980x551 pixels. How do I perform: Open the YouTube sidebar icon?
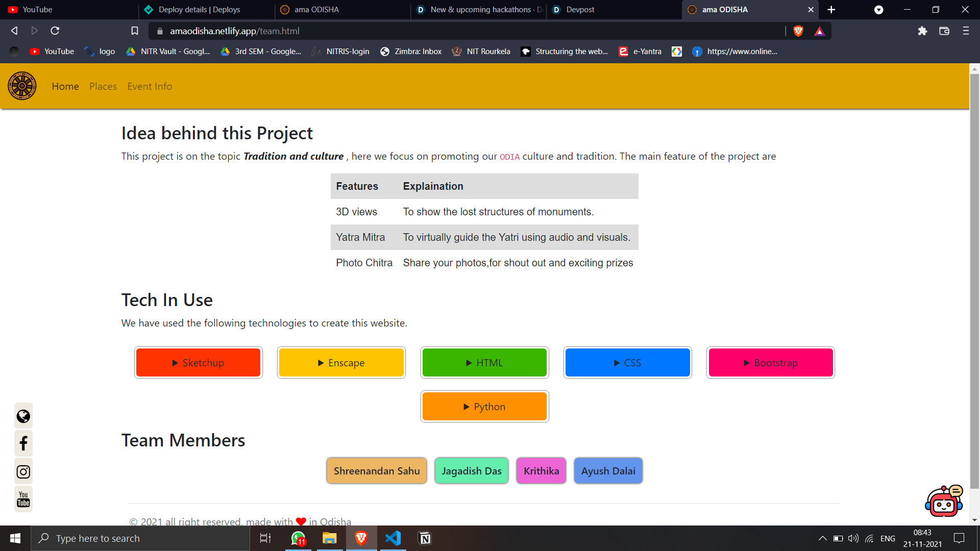click(x=23, y=499)
